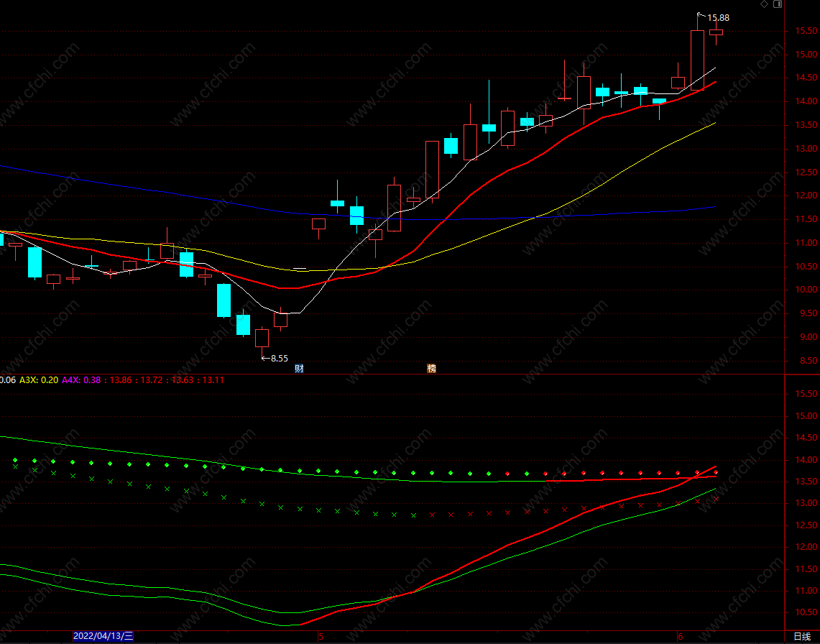Toggle the side panel icon at top right
This screenshot has height=644, width=820.
(778, 4)
